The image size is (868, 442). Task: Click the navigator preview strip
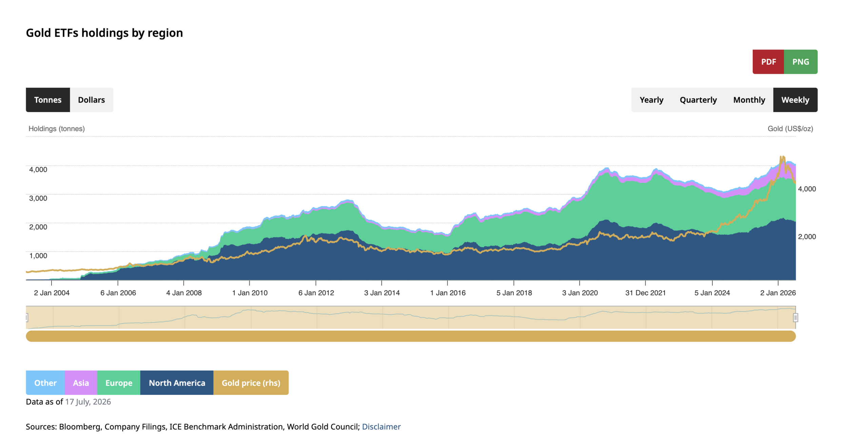click(411, 317)
